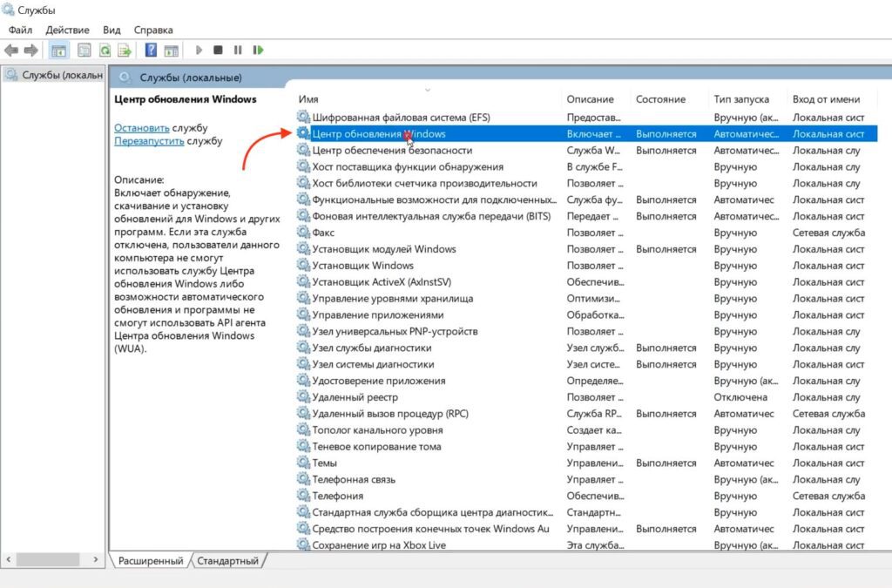Screen dimensions: 892x588
Task: Click the gear icon beside Удаленный реестр
Action: pos(303,397)
